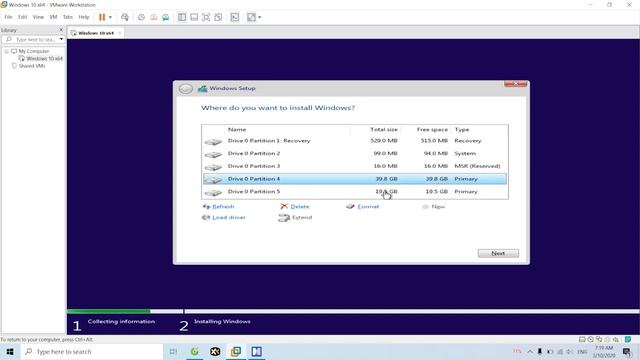Screen dimensions: 640x360
Task: Click the VMware hard disk status icon
Action: click(x=582, y=340)
